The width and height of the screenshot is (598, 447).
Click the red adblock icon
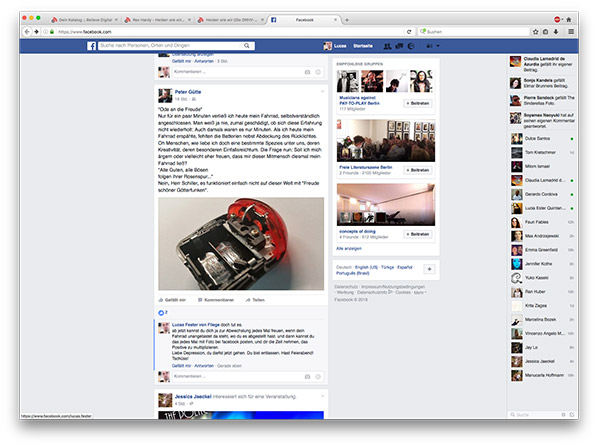[x=557, y=19]
